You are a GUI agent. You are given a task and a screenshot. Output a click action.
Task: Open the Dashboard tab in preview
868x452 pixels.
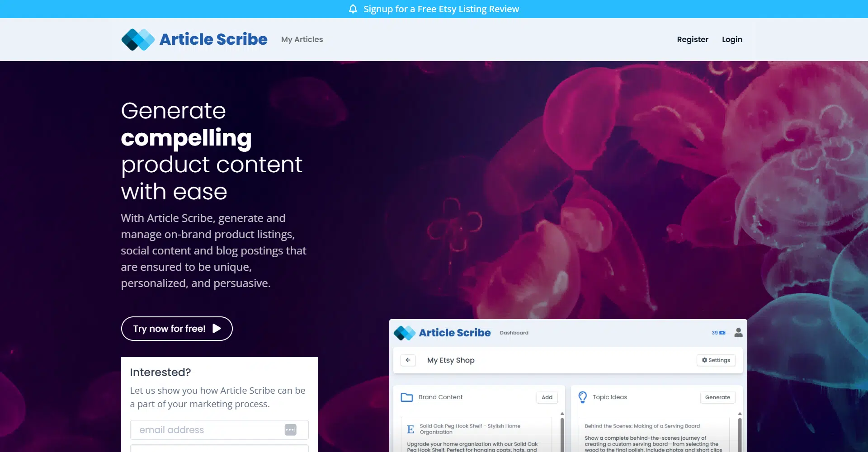pos(514,333)
